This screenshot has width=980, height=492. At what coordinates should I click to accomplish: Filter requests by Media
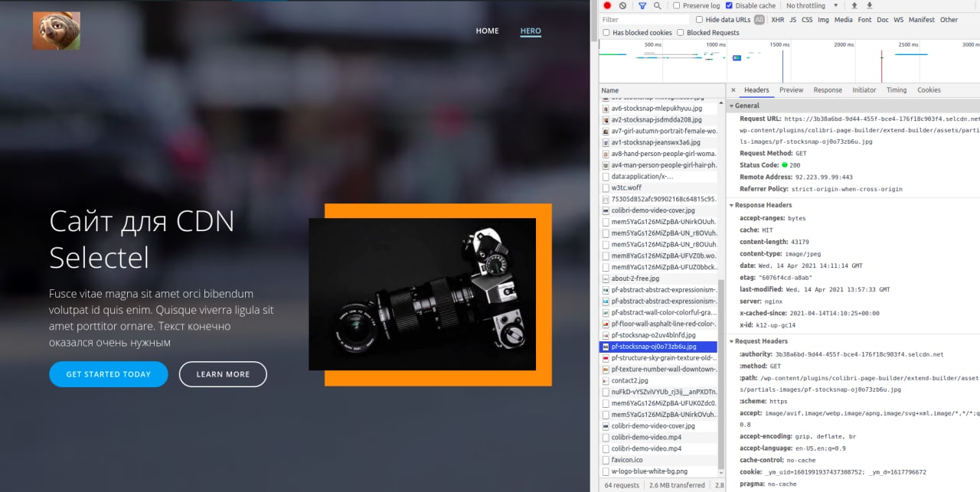(x=844, y=20)
